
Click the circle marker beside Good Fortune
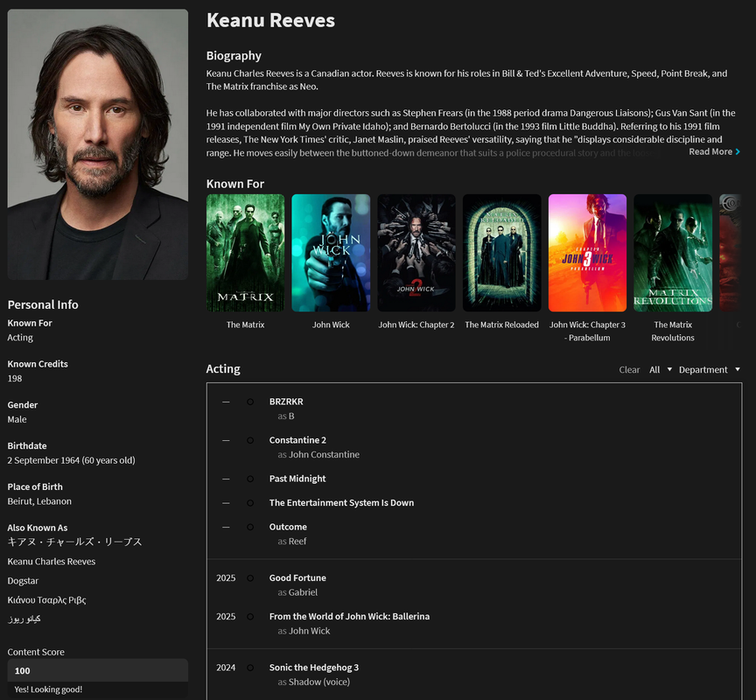click(250, 578)
